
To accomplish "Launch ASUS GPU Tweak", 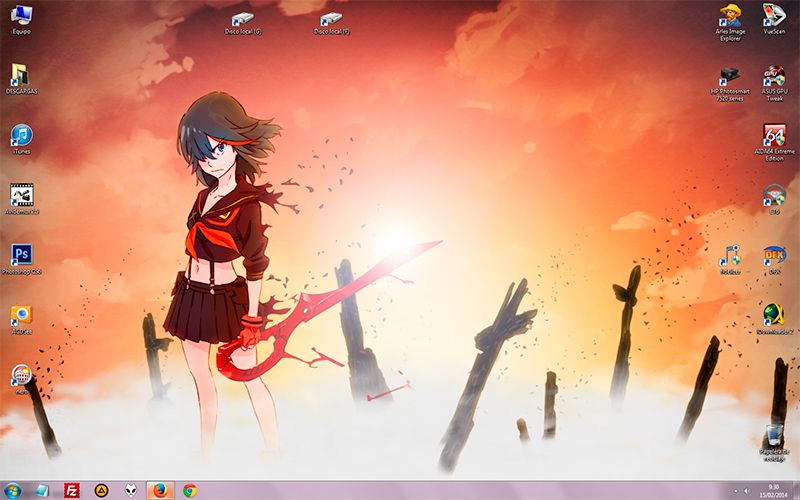I will pyautogui.click(x=774, y=83).
